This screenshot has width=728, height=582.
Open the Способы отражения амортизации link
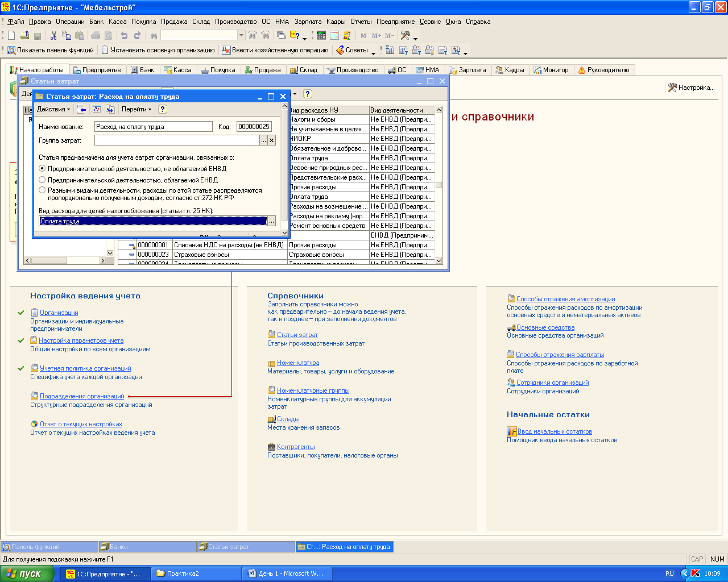pos(565,299)
